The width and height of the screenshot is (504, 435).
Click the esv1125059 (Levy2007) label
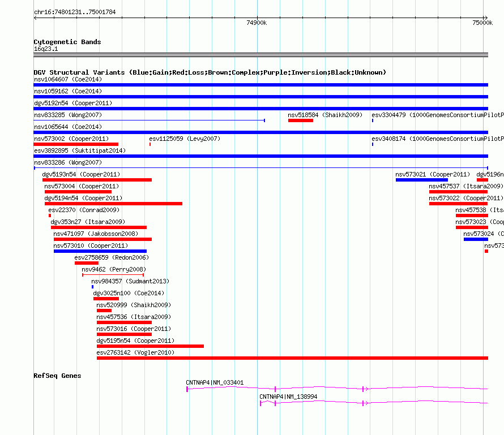click(x=185, y=139)
